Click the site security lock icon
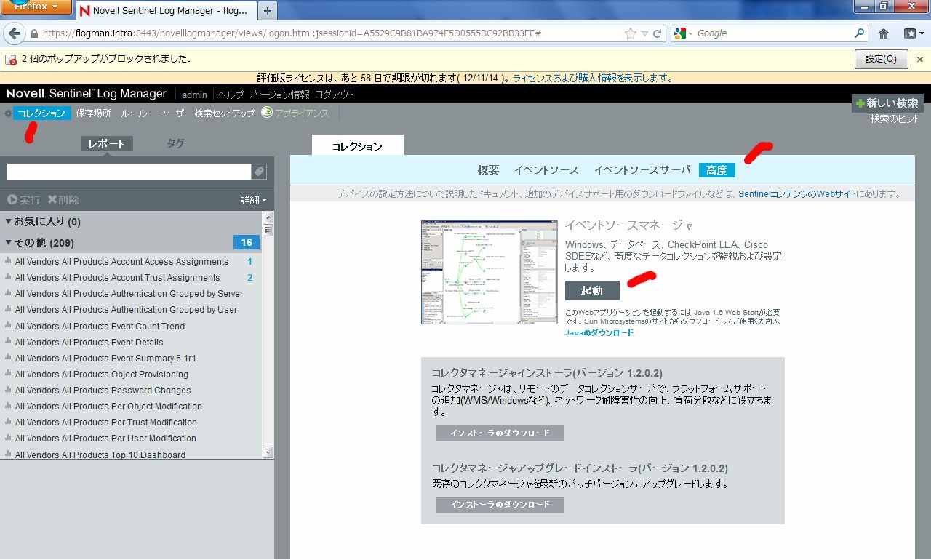Image resolution: width=931 pixels, height=560 pixels. point(34,33)
